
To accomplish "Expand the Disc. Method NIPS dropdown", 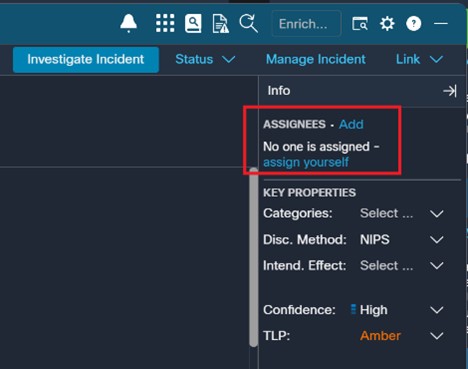I will (402, 240).
